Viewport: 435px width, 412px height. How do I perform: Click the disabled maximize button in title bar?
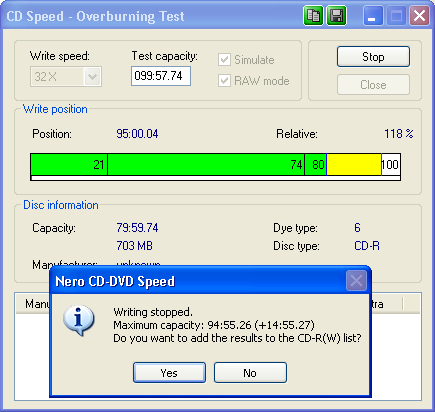396,16
